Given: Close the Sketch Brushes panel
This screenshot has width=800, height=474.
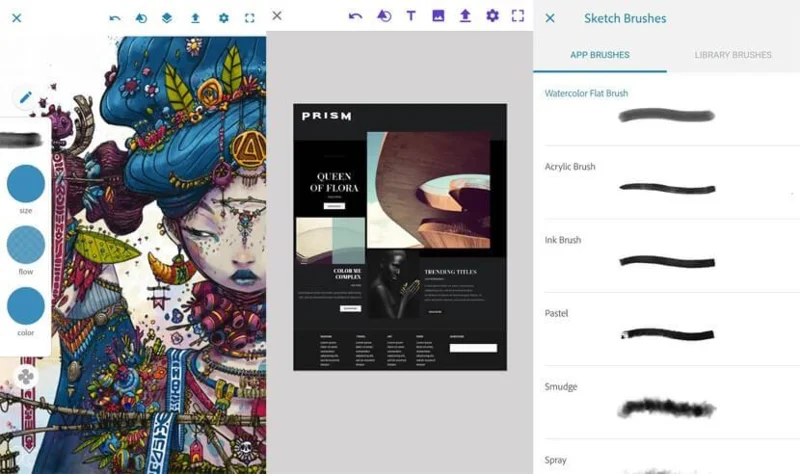Looking at the screenshot, I should point(549,18).
